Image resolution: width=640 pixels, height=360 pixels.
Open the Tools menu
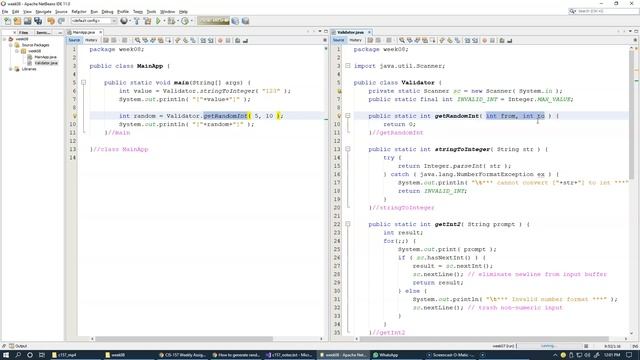[151, 12]
